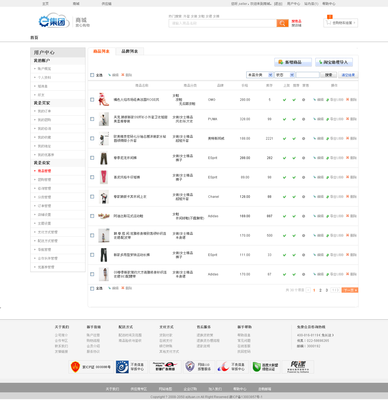Click the 淘宝助理导入 import button

[x=334, y=62]
